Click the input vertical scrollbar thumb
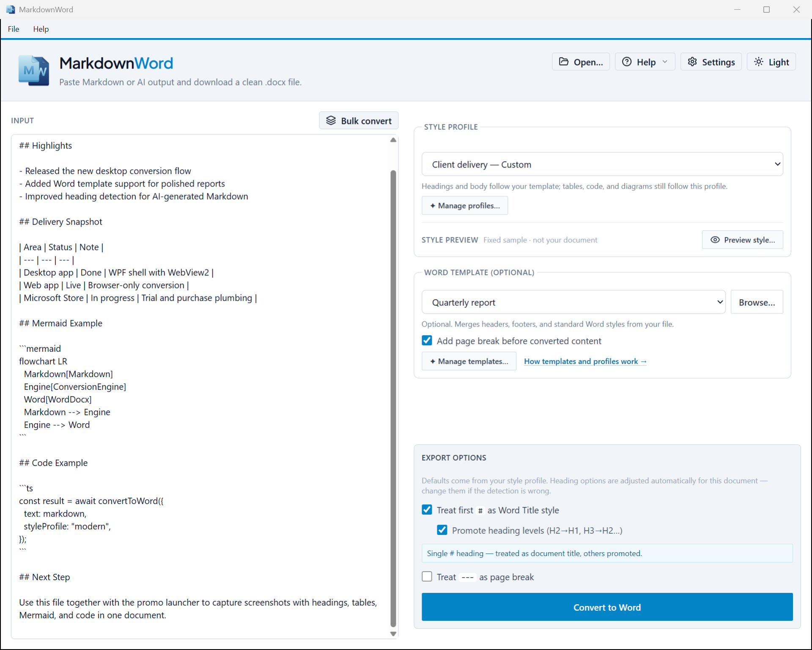This screenshot has height=650, width=812. (393, 398)
